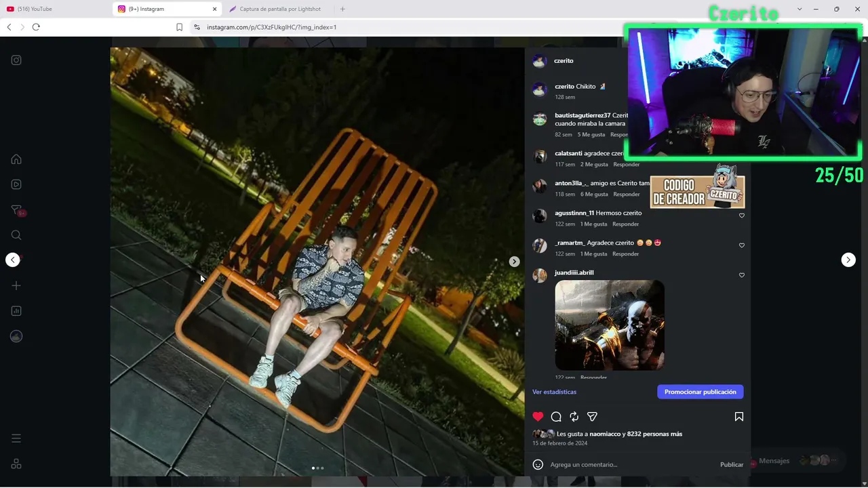Expand the browser tab list chevron

point(800,9)
